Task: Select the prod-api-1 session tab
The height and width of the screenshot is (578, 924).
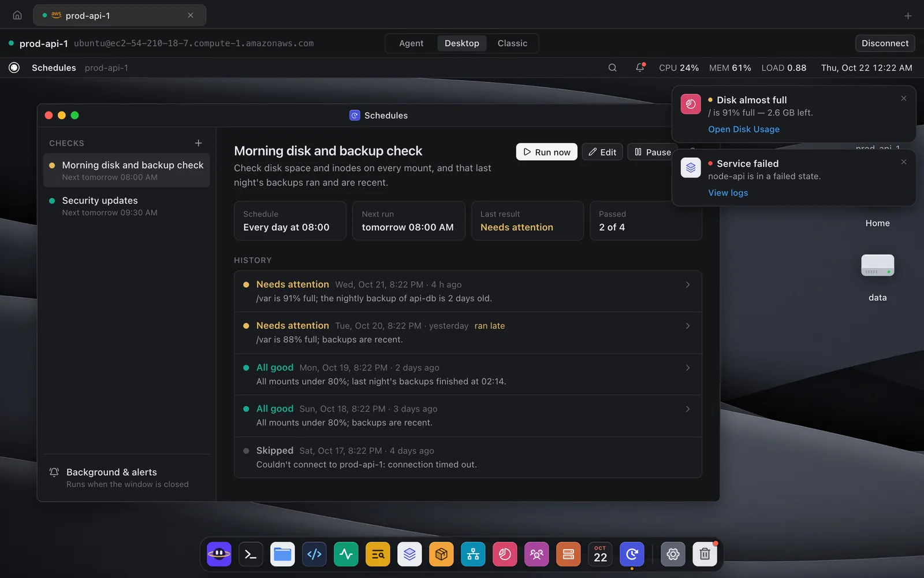Action: 120,16
